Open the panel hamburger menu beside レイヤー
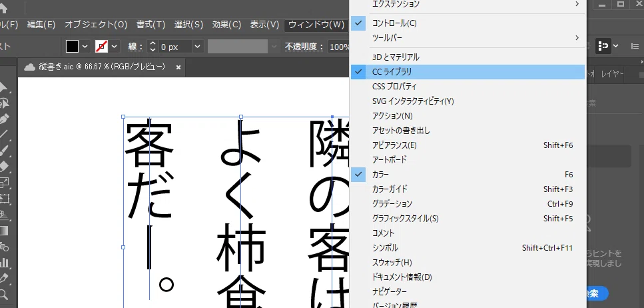The image size is (644, 308). (641, 75)
